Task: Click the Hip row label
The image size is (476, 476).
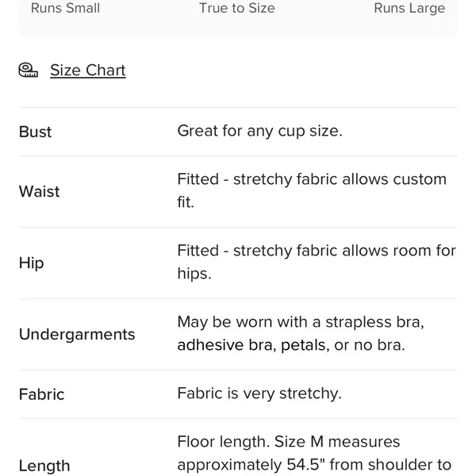Action: pyautogui.click(x=31, y=263)
